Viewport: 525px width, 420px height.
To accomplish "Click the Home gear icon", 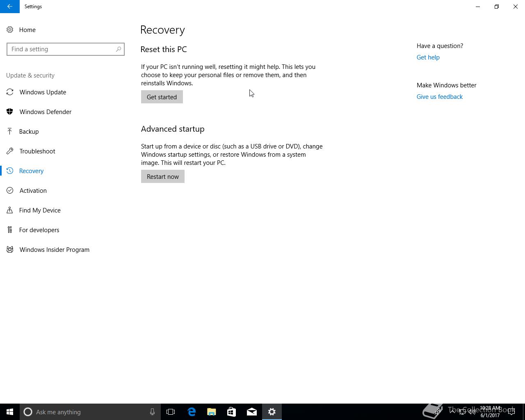I will pyautogui.click(x=10, y=30).
